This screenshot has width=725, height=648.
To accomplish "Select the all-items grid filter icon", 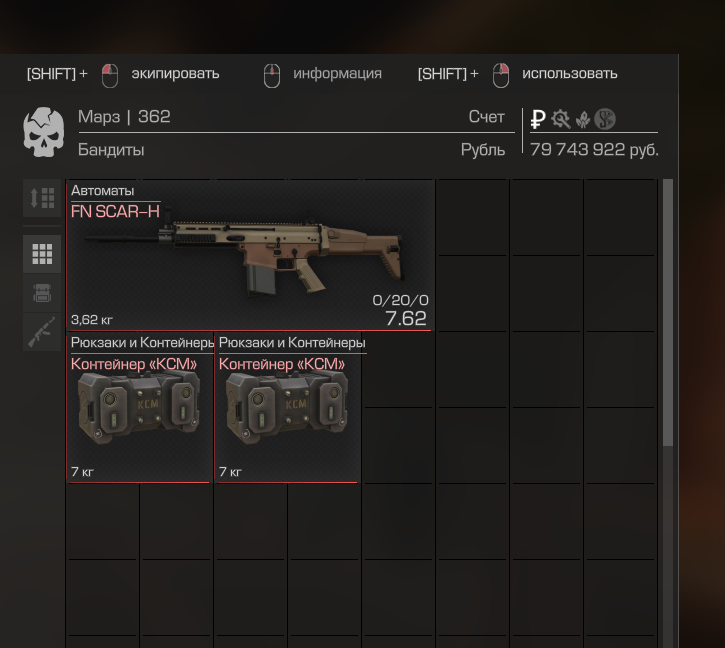I will click(x=42, y=254).
